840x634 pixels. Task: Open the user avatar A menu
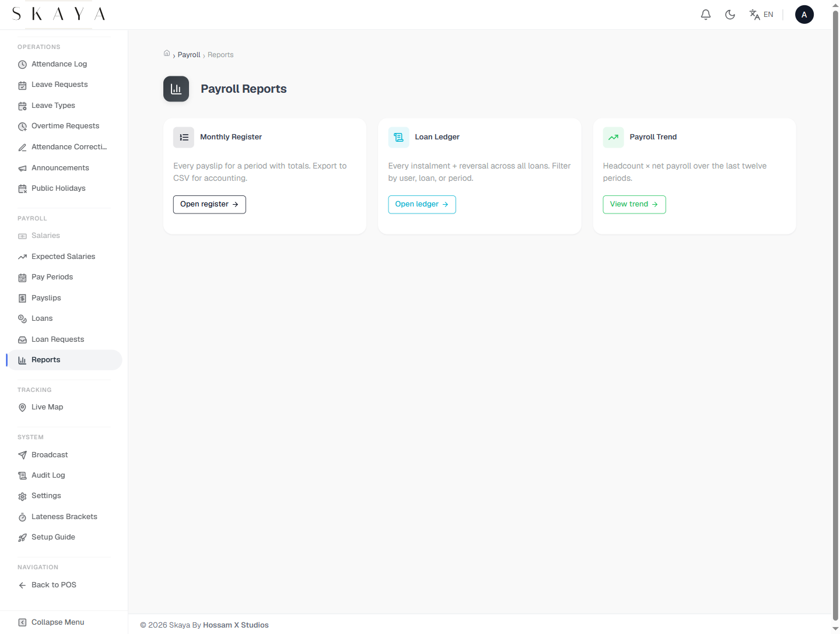804,15
